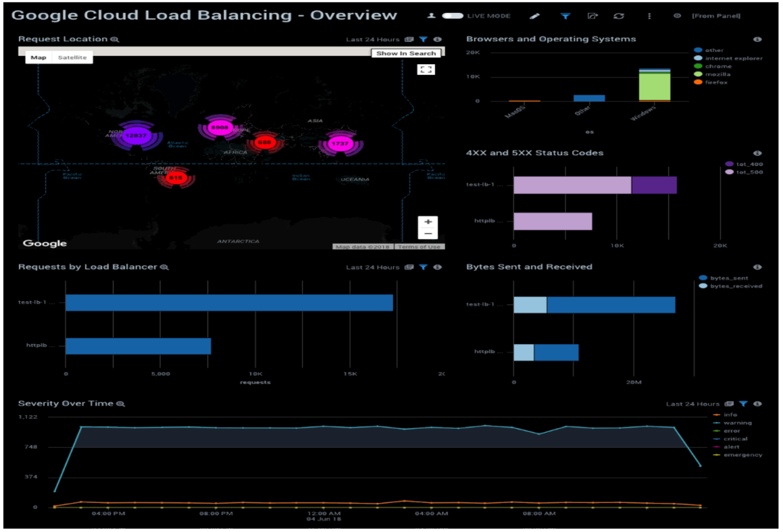Click the Show In Search button
783x532 pixels.
coord(406,54)
